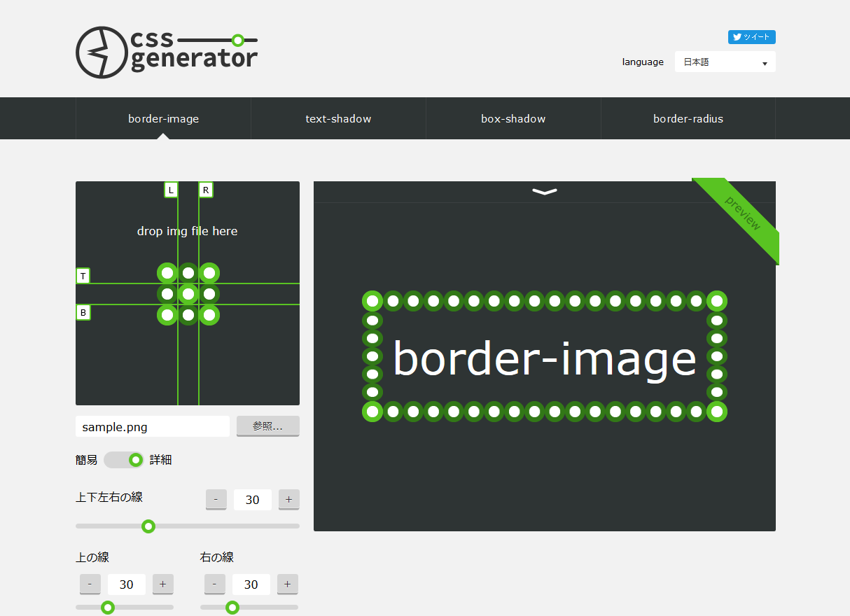
Task: Increase 上の線 value with plus button
Action: coord(162,584)
